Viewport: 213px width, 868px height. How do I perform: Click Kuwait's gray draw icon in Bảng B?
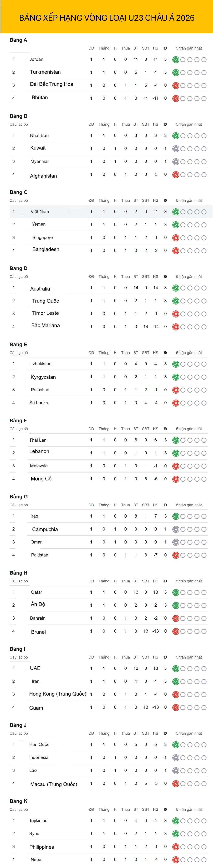tap(176, 149)
